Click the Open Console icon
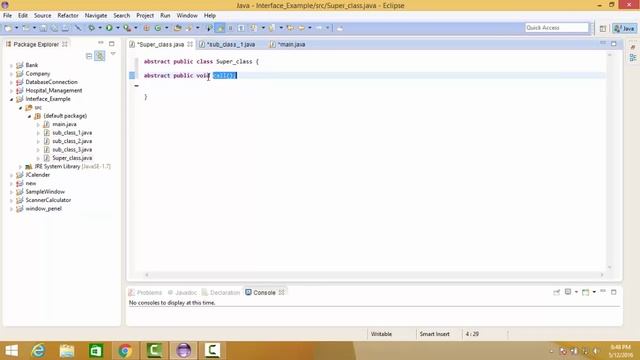The image size is (640, 360). (x=586, y=292)
